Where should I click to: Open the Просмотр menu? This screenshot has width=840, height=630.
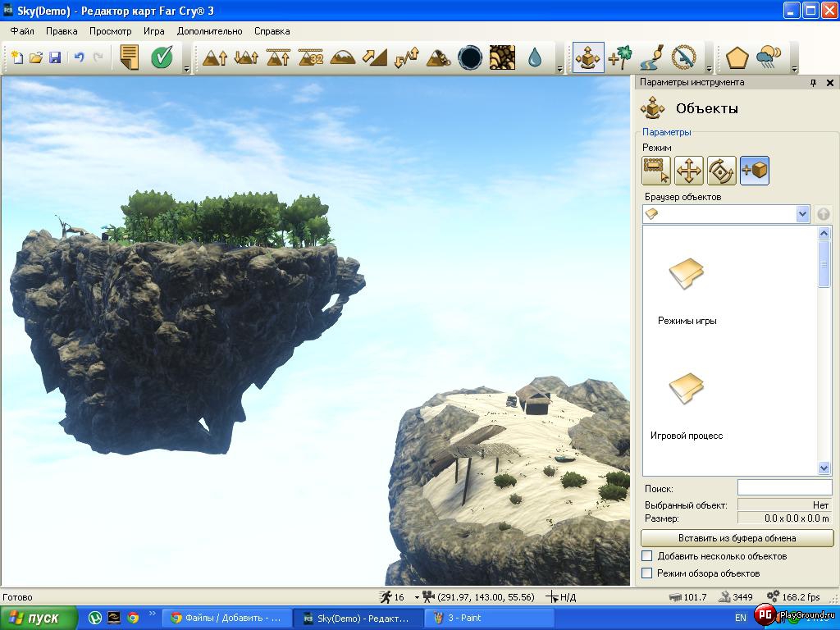(111, 31)
